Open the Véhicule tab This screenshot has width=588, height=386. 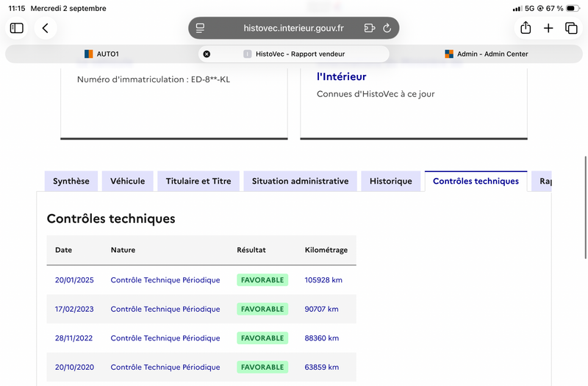(x=127, y=181)
